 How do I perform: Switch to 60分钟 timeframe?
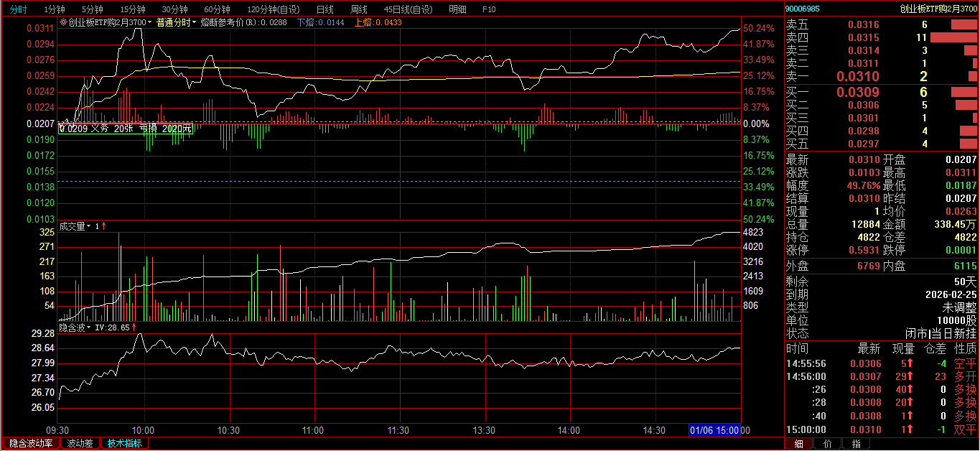(x=217, y=9)
